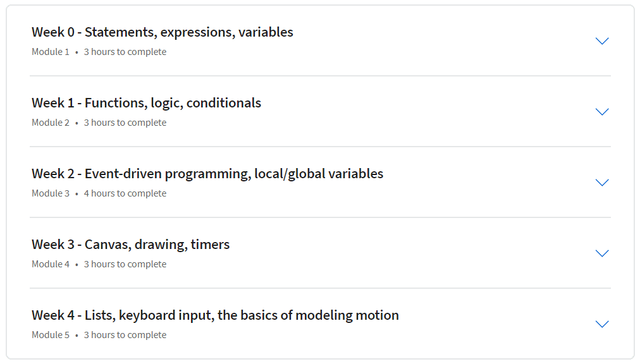Select Week 4 Lists, keyboard input heading
The height and width of the screenshot is (364, 640).
click(x=215, y=315)
